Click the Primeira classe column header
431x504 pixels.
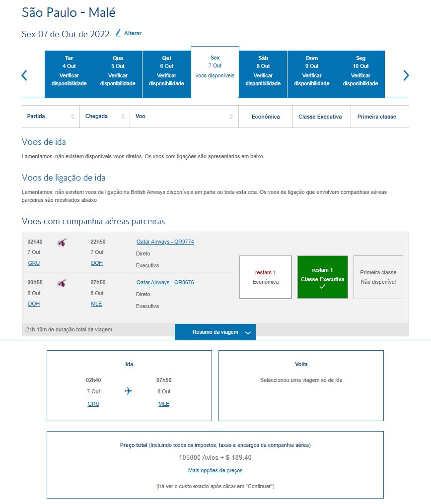(377, 117)
